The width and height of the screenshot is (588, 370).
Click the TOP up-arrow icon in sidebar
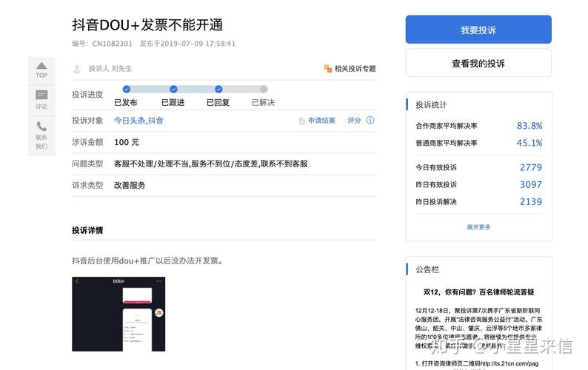pos(41,66)
